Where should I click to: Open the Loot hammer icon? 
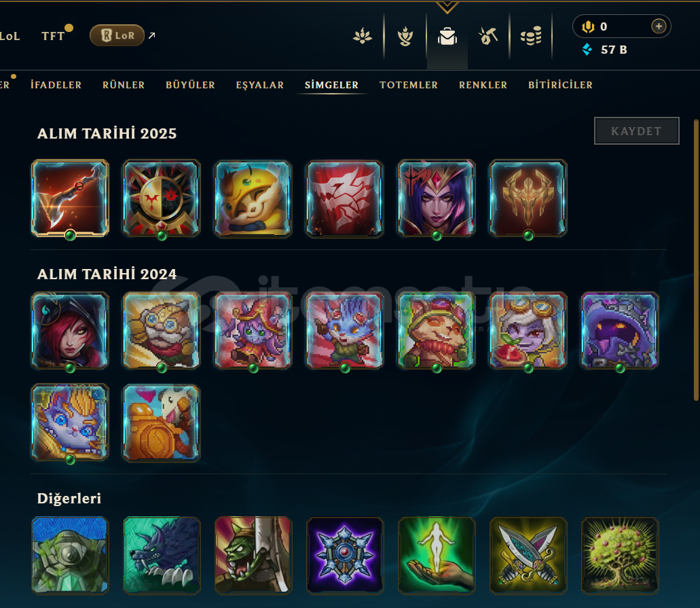pyautogui.click(x=488, y=36)
